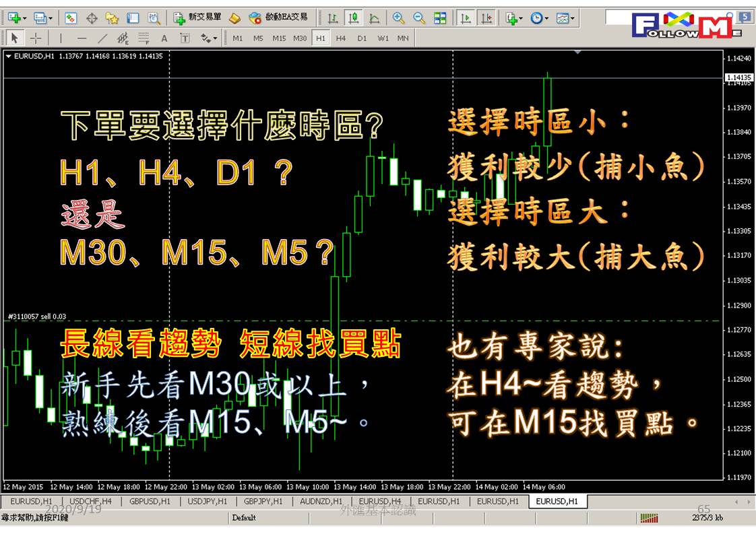Open the indicators list dropdown

pos(521,18)
